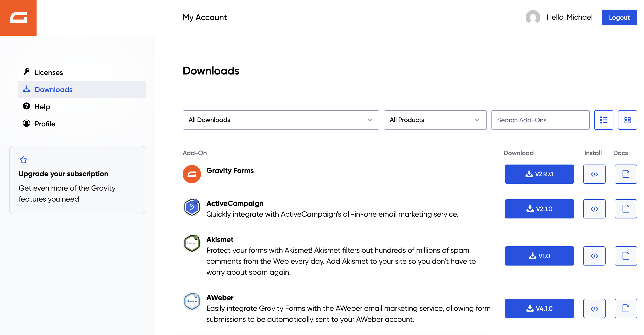The height and width of the screenshot is (335, 644).
Task: Download AWeber V4.1.0
Action: click(539, 308)
